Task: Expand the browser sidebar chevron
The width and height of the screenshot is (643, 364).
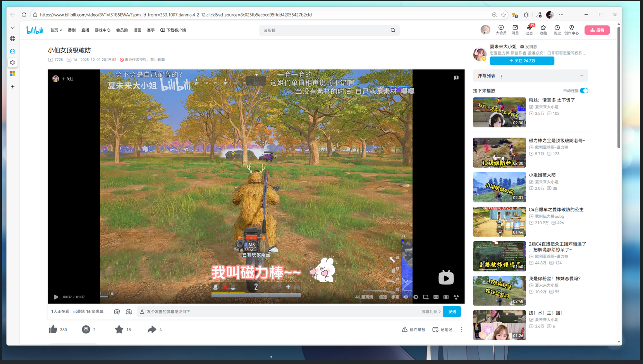Action: [x=13, y=28]
